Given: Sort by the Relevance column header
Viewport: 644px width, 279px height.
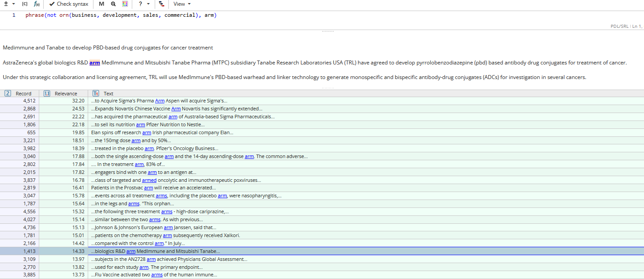Looking at the screenshot, I should [66, 94].
